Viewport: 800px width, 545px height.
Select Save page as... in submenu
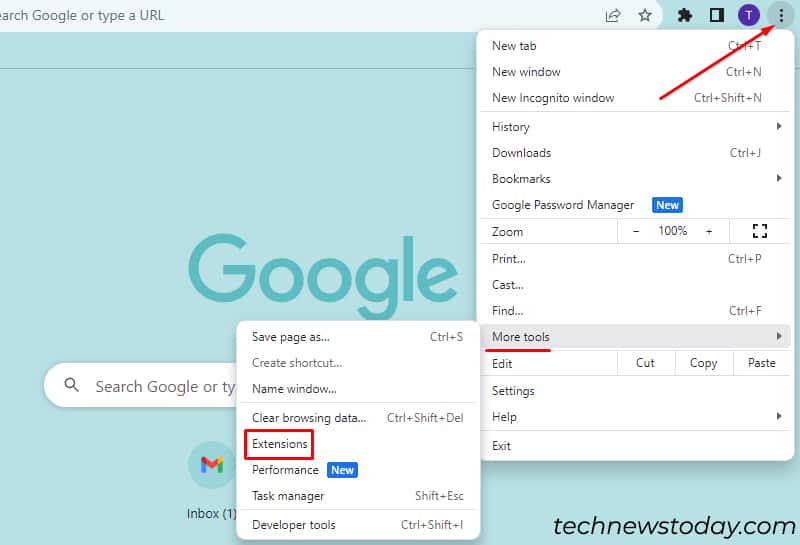[358, 337]
